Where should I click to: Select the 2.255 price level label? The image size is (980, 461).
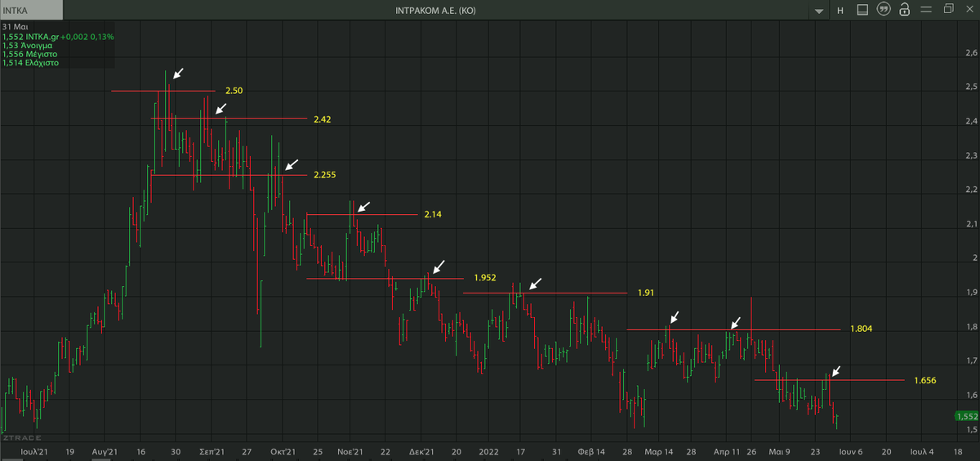point(324,175)
